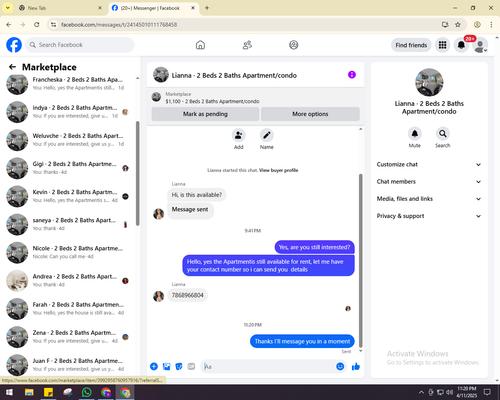Click the phone number message 7868966804
Image resolution: width=500 pixels, height=400 pixels.
pos(187,295)
